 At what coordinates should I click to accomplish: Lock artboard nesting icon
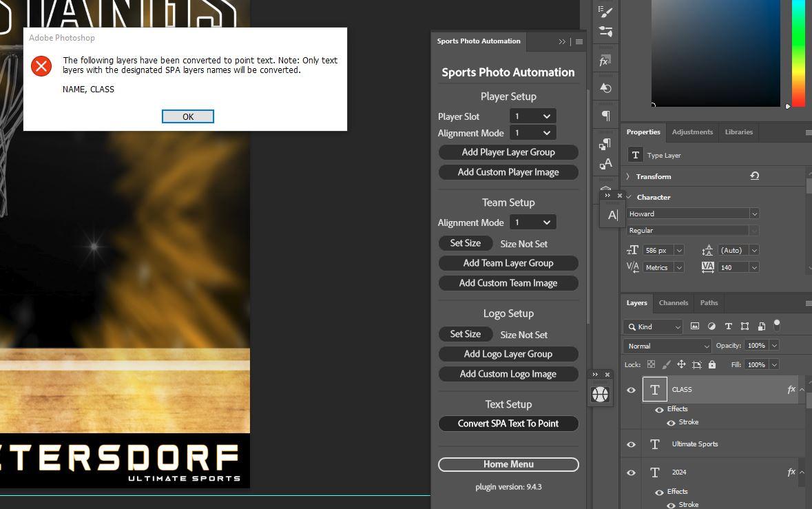point(697,364)
